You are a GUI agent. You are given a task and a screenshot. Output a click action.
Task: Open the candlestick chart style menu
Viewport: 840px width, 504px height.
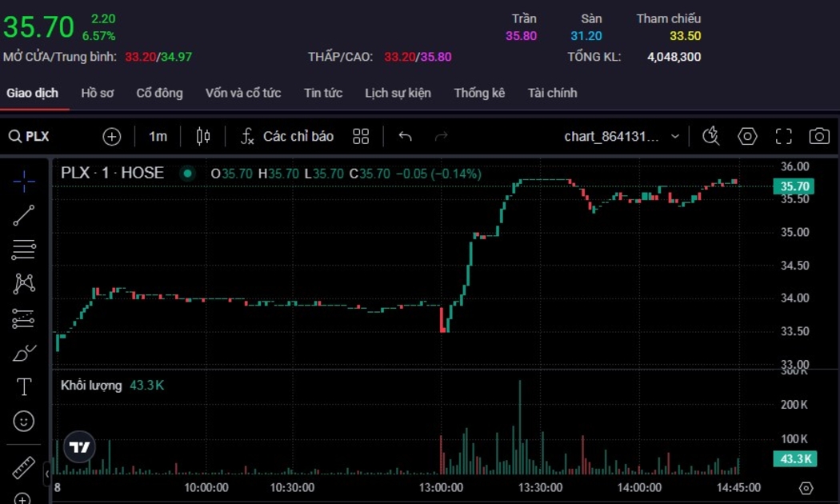pos(203,136)
